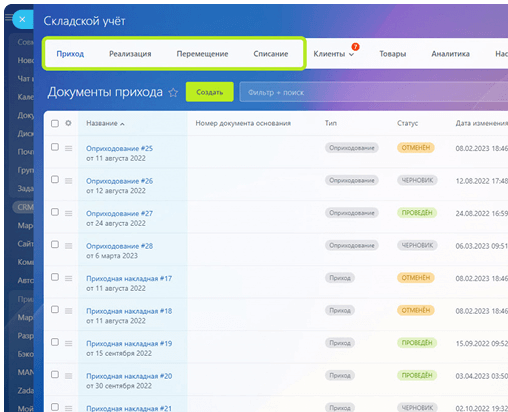Open document Приходная накладная #20

129,376
